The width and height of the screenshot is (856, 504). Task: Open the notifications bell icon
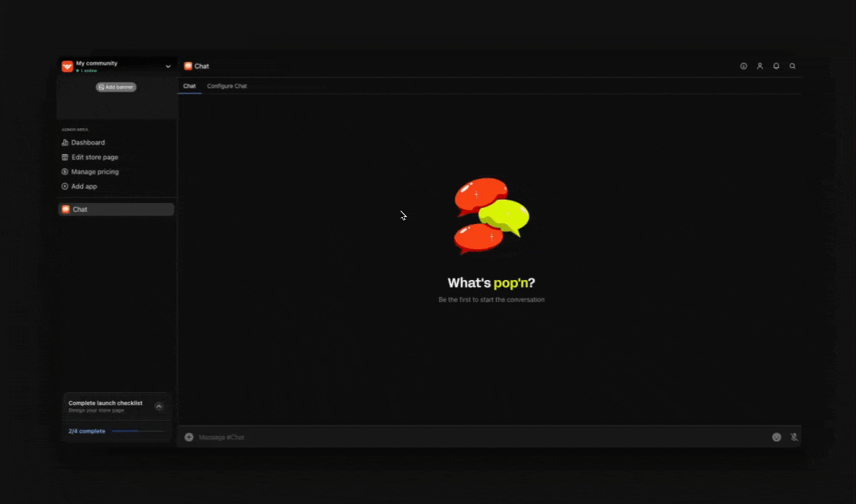(776, 66)
